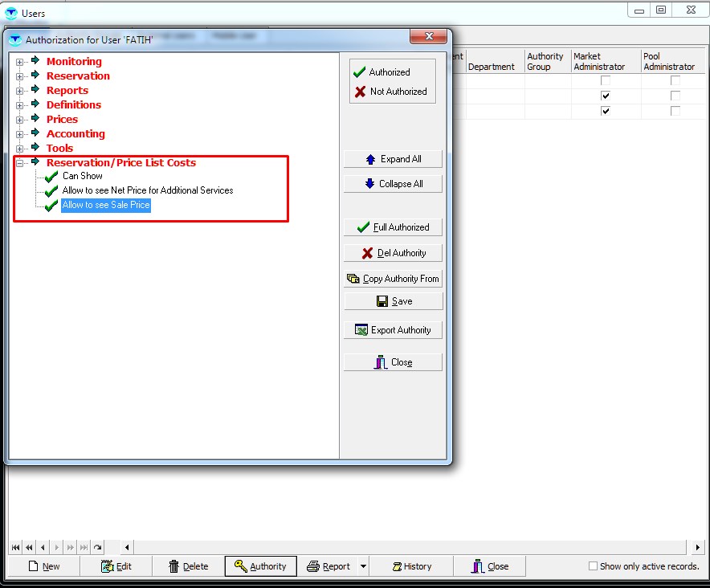Click Export Authority button
The height and width of the screenshot is (588, 710).
point(393,330)
